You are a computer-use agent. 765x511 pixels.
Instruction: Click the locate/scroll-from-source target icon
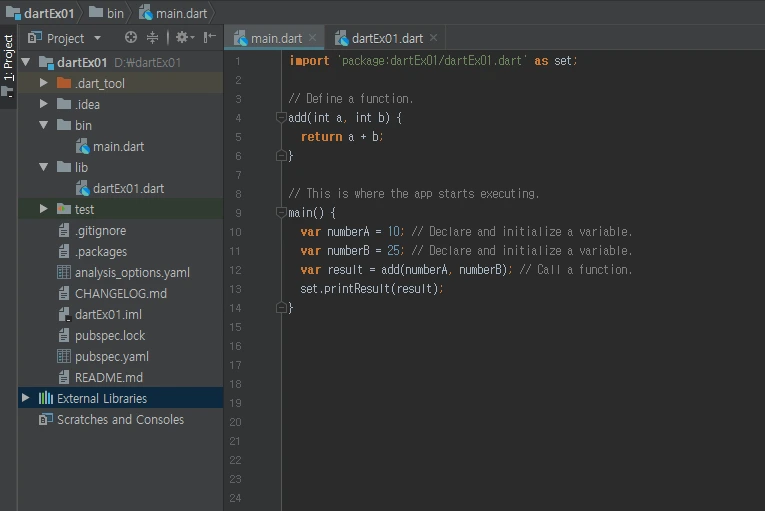pyautogui.click(x=130, y=38)
